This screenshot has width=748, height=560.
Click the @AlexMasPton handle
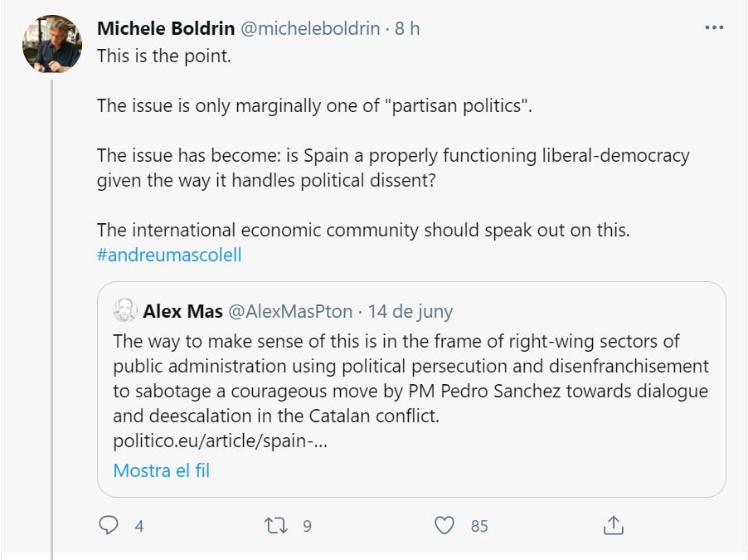pos(289,312)
